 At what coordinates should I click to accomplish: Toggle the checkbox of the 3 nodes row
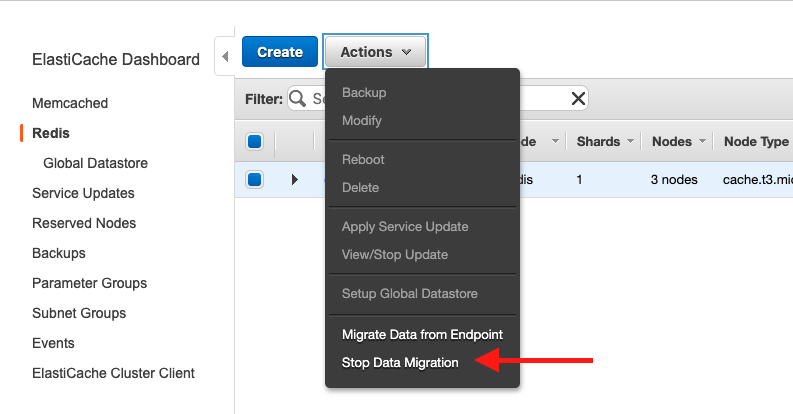254,179
